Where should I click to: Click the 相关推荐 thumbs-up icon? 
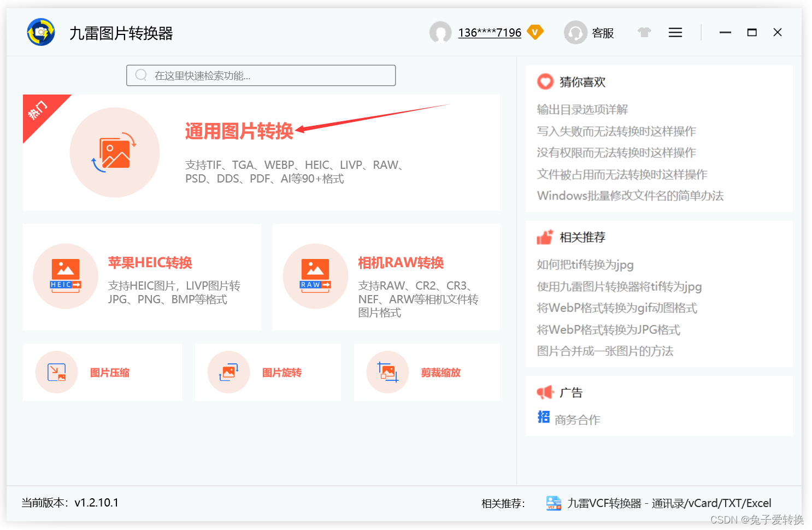click(x=545, y=237)
